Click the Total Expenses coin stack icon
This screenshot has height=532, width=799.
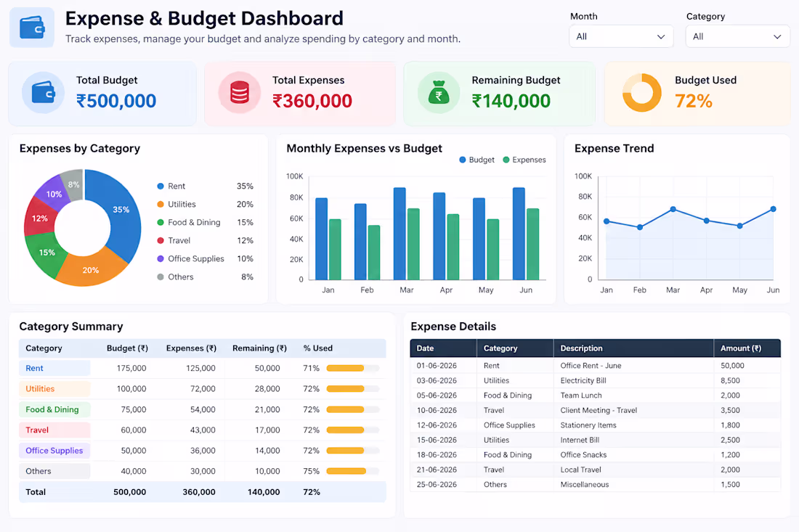[x=240, y=93]
